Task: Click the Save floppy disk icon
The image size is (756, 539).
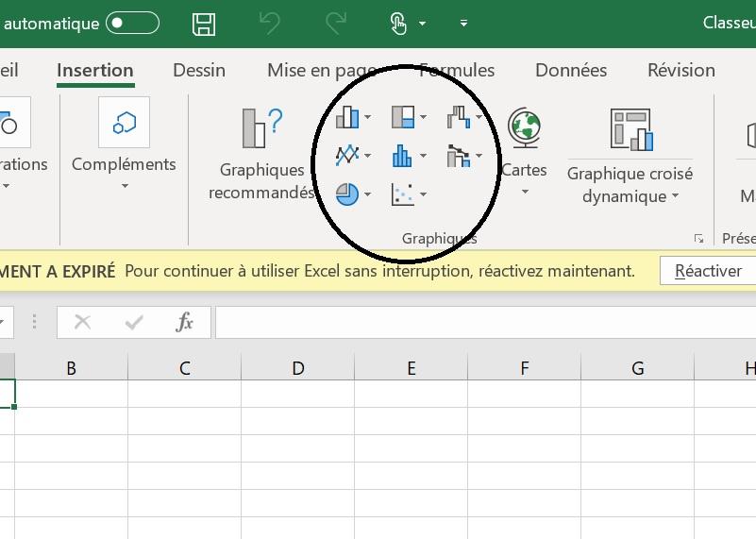Action: (203, 23)
